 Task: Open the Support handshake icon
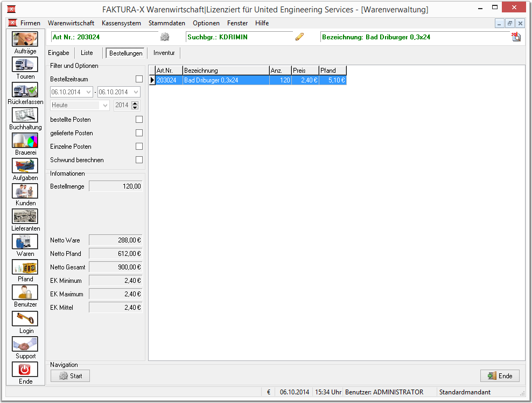25,344
